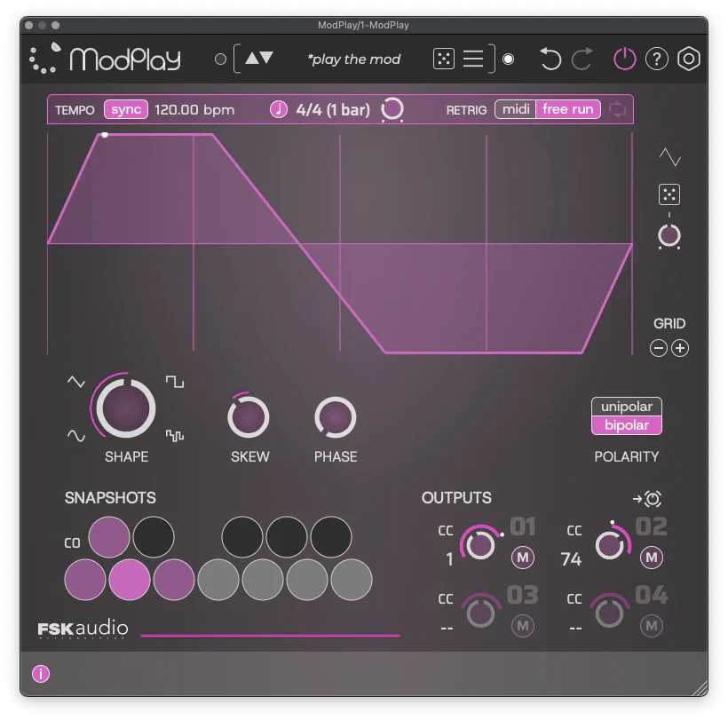This screenshot has height=720, width=728.
Task: Open the help question mark icon
Action: [656, 59]
